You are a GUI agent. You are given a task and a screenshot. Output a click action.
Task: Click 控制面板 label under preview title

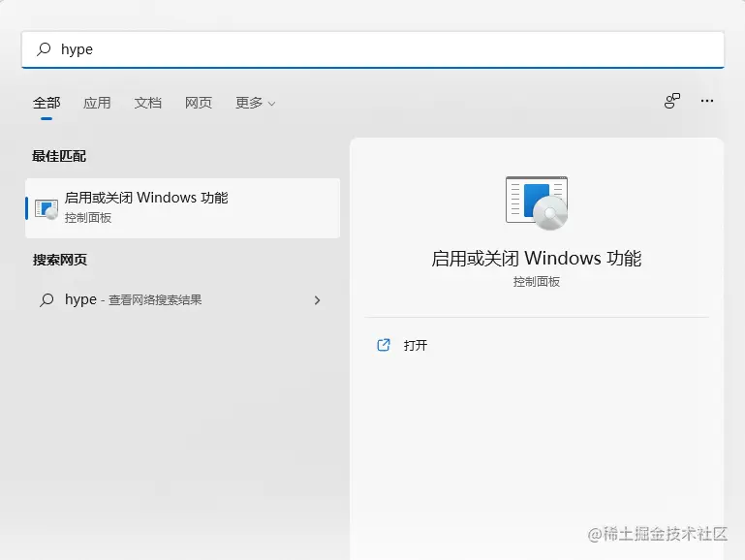[x=537, y=282]
